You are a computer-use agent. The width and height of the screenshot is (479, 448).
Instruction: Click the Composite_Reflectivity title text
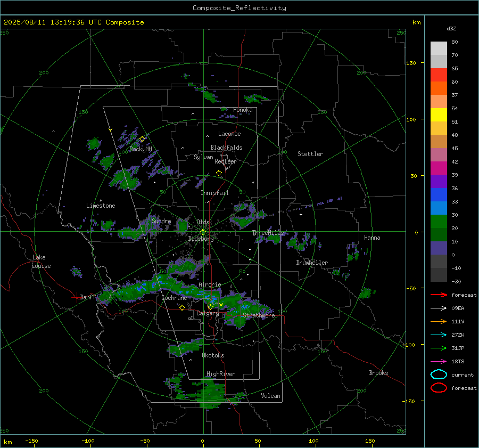click(240, 8)
